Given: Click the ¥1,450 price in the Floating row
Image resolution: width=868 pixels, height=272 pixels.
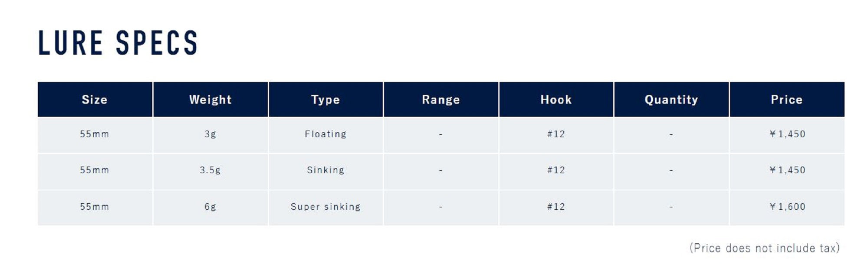Looking at the screenshot, I should click(787, 134).
